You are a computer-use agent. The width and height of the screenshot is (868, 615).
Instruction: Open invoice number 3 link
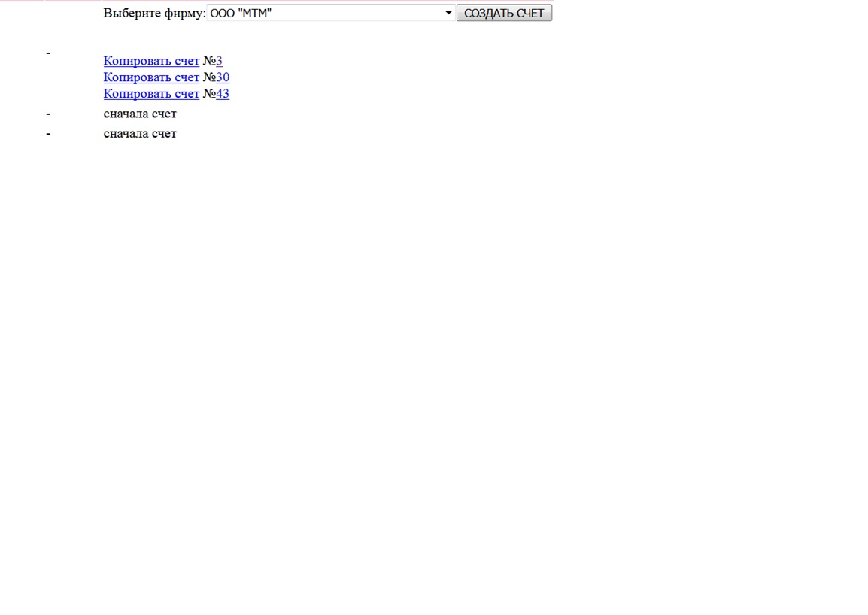click(220, 61)
